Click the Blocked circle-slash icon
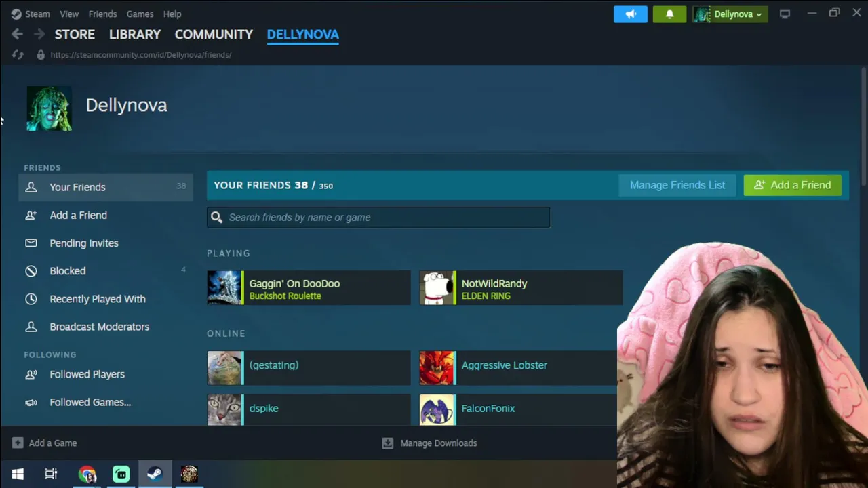This screenshot has width=868, height=488. click(31, 271)
